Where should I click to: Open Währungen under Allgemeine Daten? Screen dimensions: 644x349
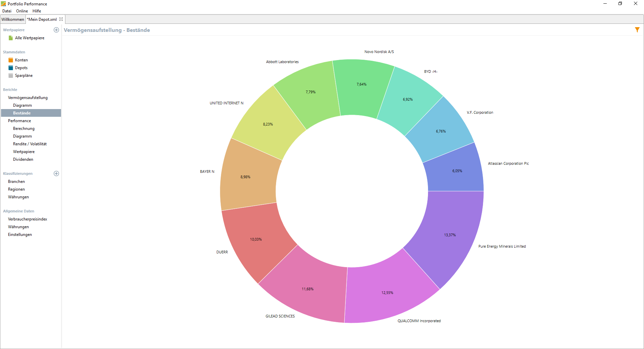pyautogui.click(x=18, y=227)
